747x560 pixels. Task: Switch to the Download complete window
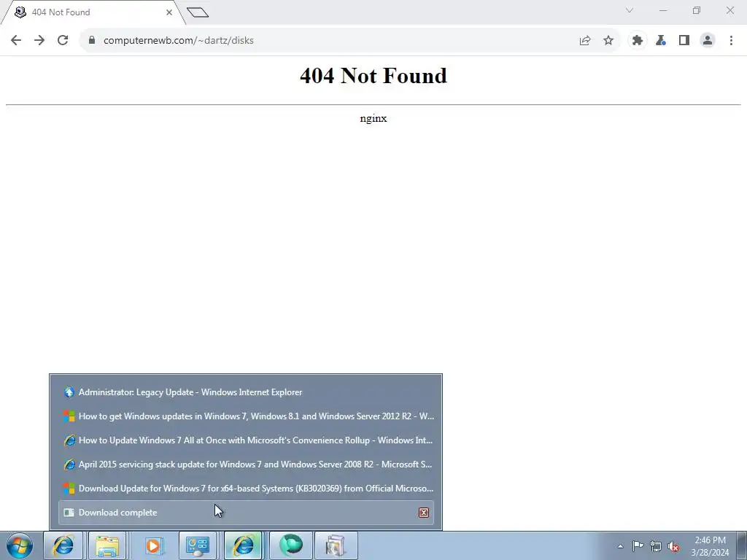click(247, 513)
